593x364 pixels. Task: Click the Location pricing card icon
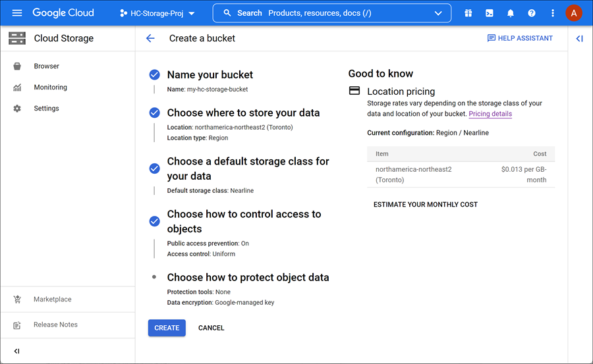tap(354, 91)
